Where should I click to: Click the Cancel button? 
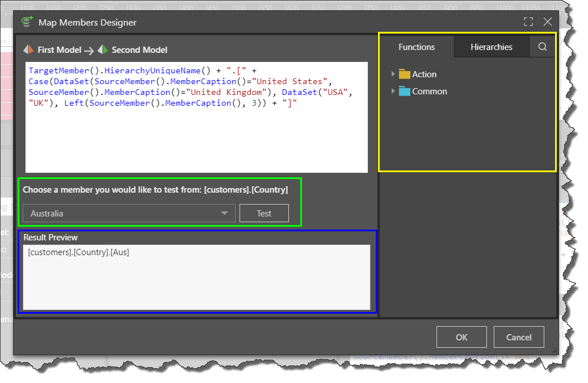(x=519, y=337)
